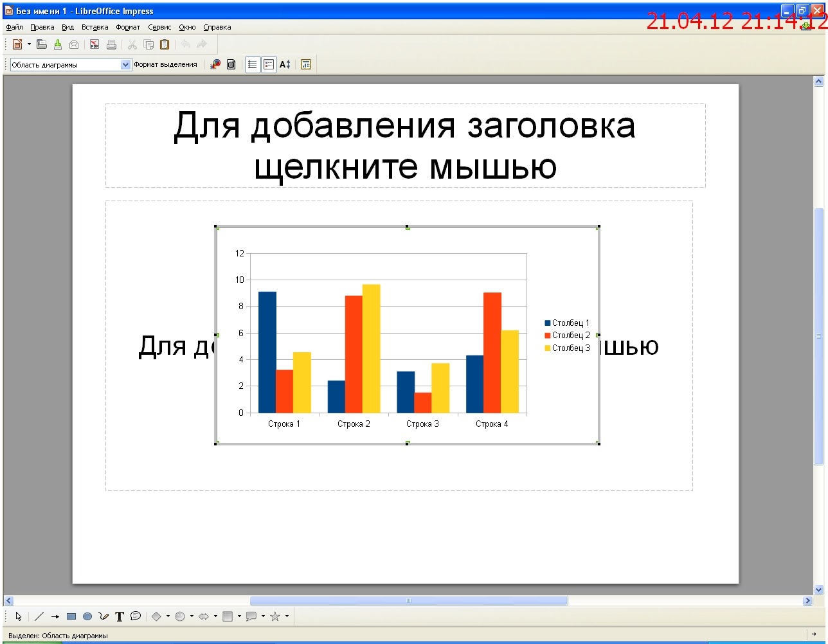This screenshot has width=828, height=644.
Task: Open the chart type icon
Action: point(215,64)
